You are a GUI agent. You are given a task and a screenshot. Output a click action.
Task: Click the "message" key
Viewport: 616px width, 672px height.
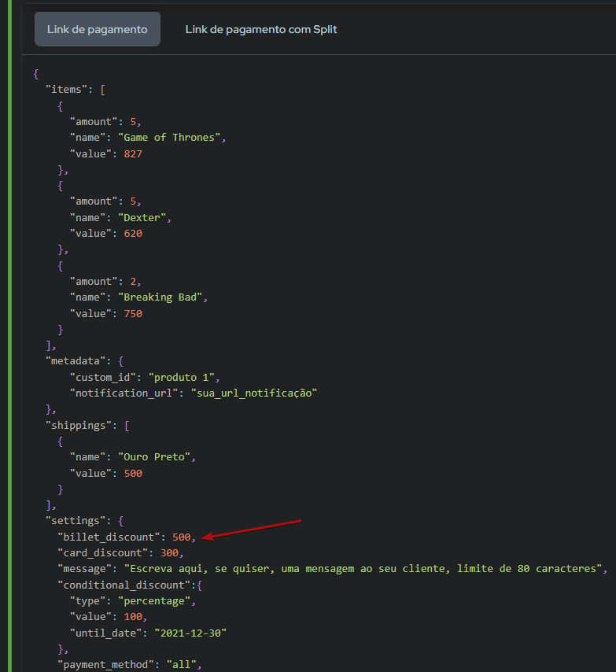pyautogui.click(x=87, y=569)
